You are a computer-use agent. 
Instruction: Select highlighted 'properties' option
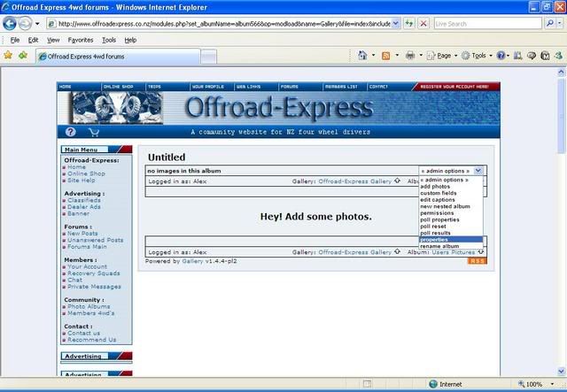coord(451,240)
